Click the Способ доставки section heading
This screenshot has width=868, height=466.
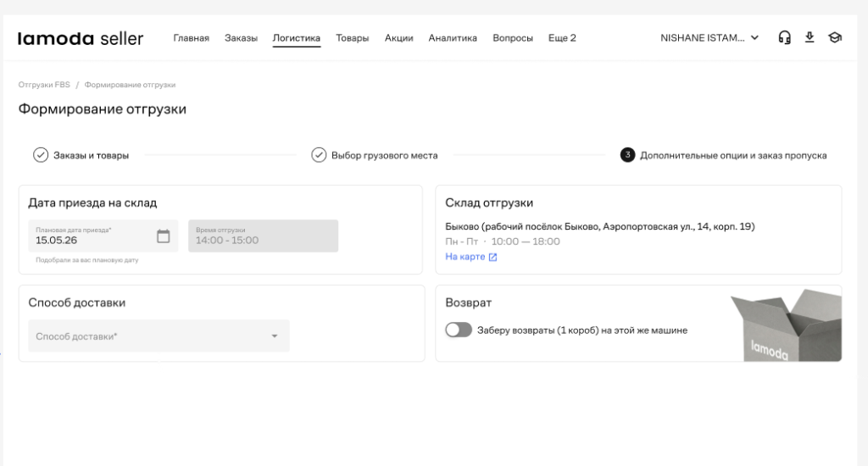pyautogui.click(x=77, y=302)
